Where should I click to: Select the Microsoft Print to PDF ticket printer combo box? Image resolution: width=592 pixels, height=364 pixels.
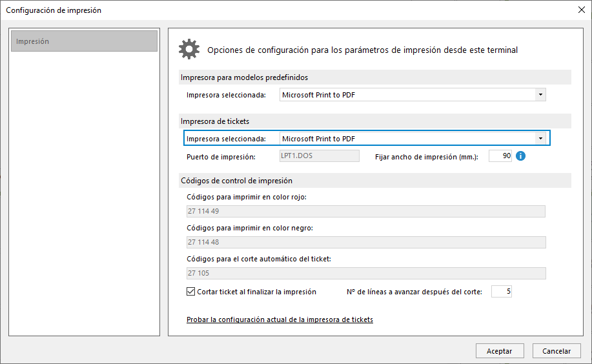(413, 139)
